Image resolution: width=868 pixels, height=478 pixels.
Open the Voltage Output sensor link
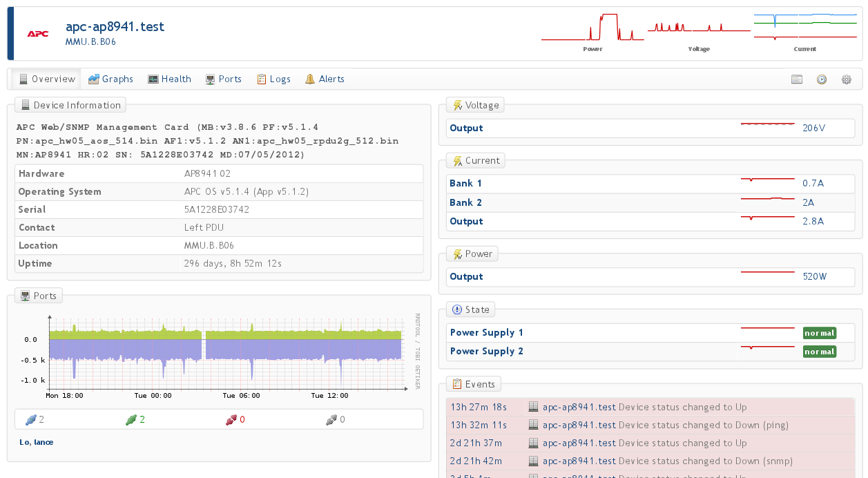(466, 128)
